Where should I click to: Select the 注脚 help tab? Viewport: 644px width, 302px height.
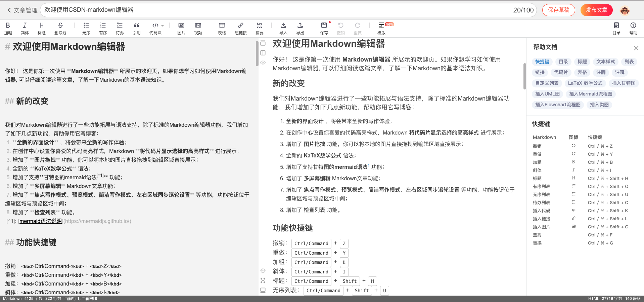coord(601,72)
